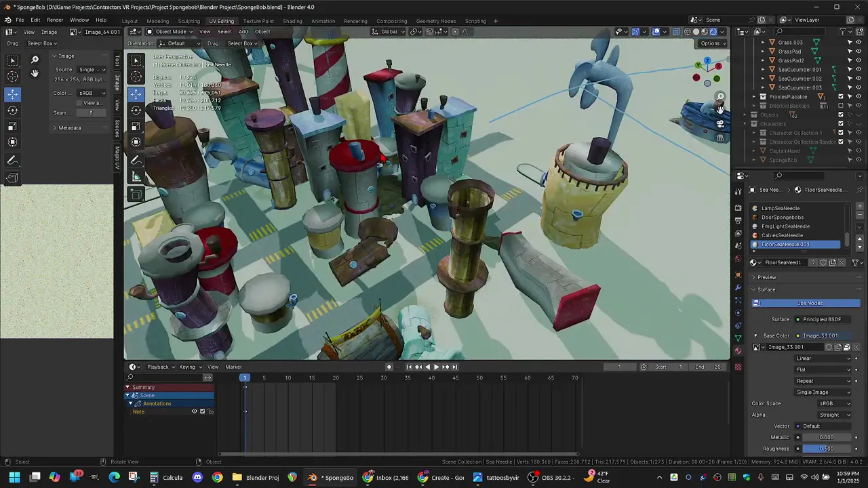Open the viewport Add menu
This screenshot has height=488, width=868.
click(x=243, y=32)
